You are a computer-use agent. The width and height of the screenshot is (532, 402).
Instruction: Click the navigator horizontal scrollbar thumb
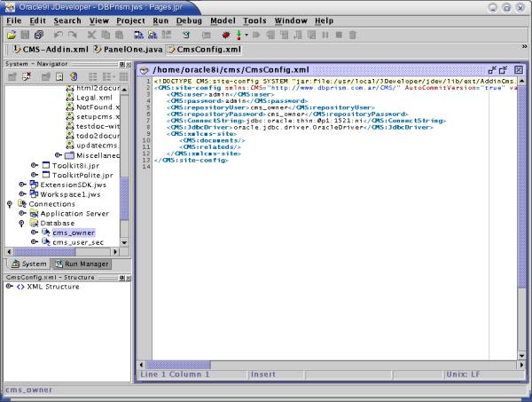coord(44,252)
